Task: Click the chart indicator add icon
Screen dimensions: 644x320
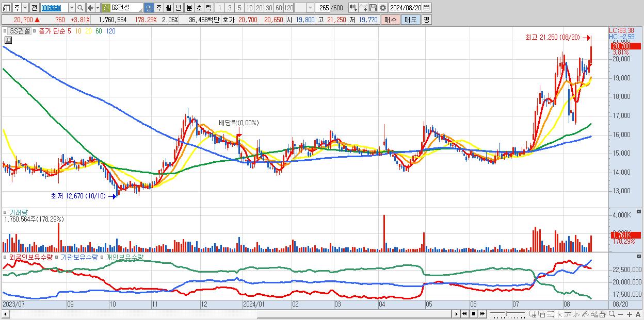Action: (x=353, y=8)
